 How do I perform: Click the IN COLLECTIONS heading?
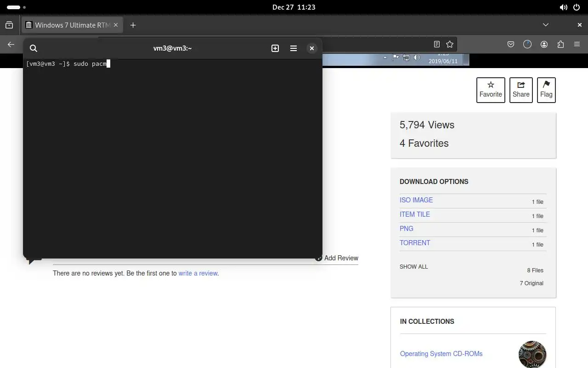point(427,322)
